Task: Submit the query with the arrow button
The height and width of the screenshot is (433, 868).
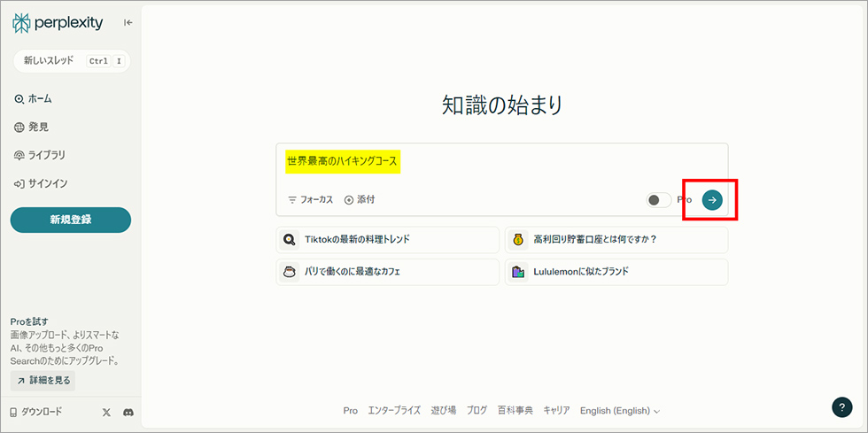Action: 712,200
